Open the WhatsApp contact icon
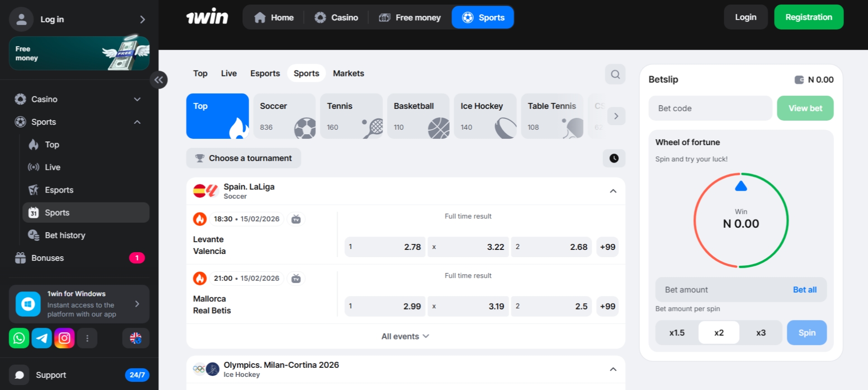Screen dimensions: 868x390 click(x=19, y=338)
